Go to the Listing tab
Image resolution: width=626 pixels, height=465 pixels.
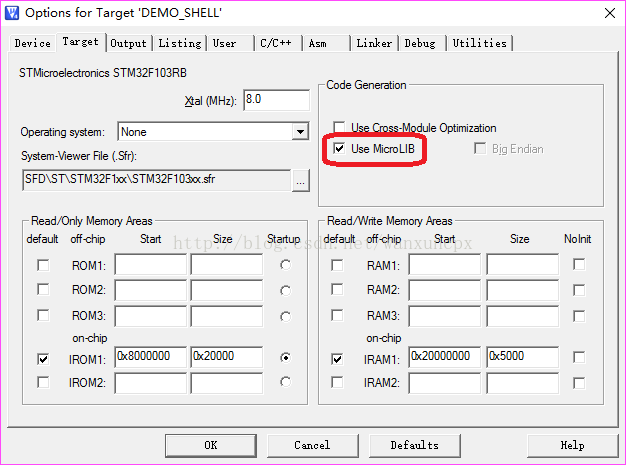pyautogui.click(x=180, y=43)
